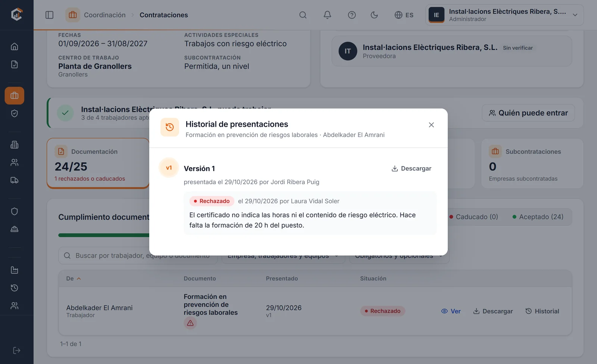Click the Buscar por trabajador search field

tap(138, 255)
